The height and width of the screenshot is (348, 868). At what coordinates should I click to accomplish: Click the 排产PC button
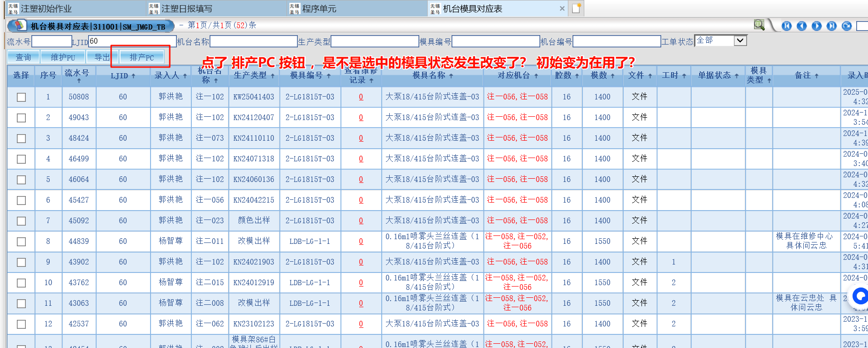[142, 57]
